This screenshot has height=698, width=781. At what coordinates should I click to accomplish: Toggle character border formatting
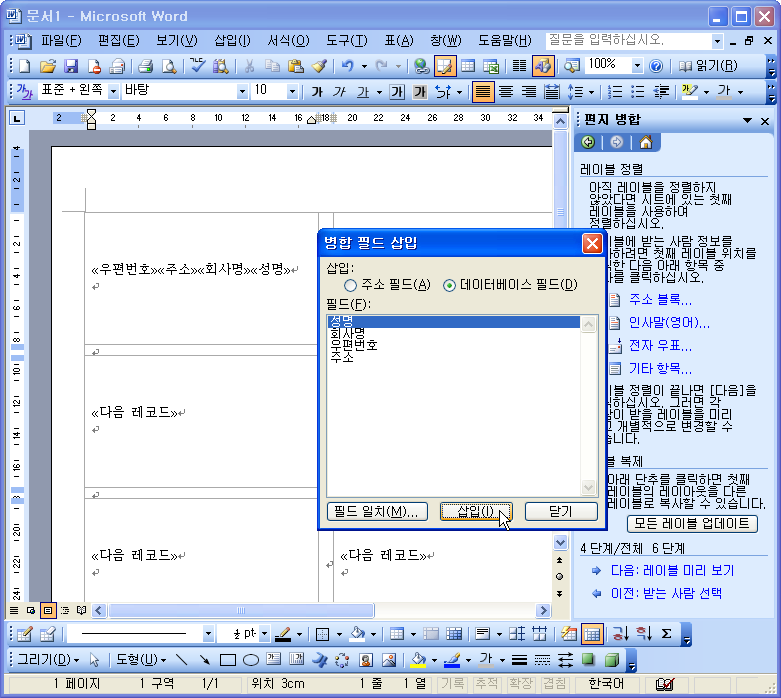[x=397, y=92]
